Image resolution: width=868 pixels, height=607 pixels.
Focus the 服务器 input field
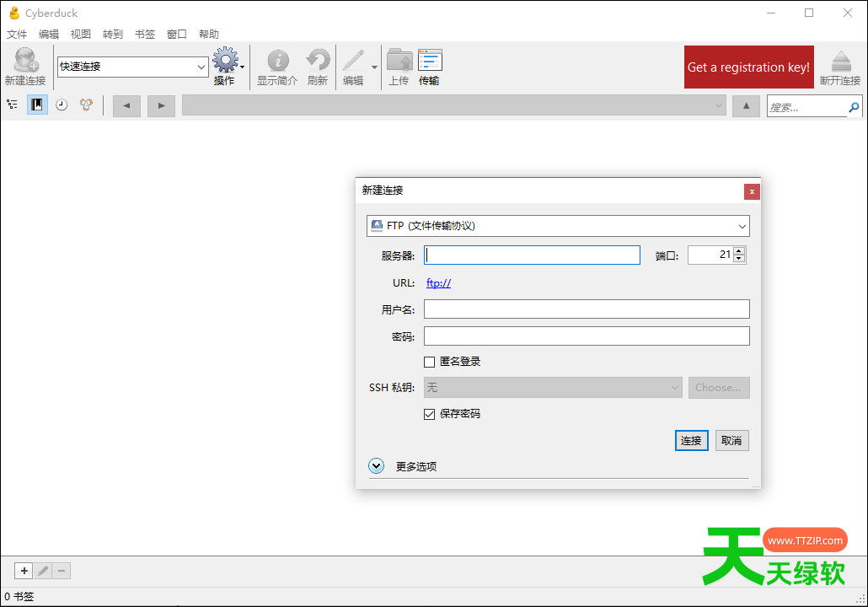point(532,255)
